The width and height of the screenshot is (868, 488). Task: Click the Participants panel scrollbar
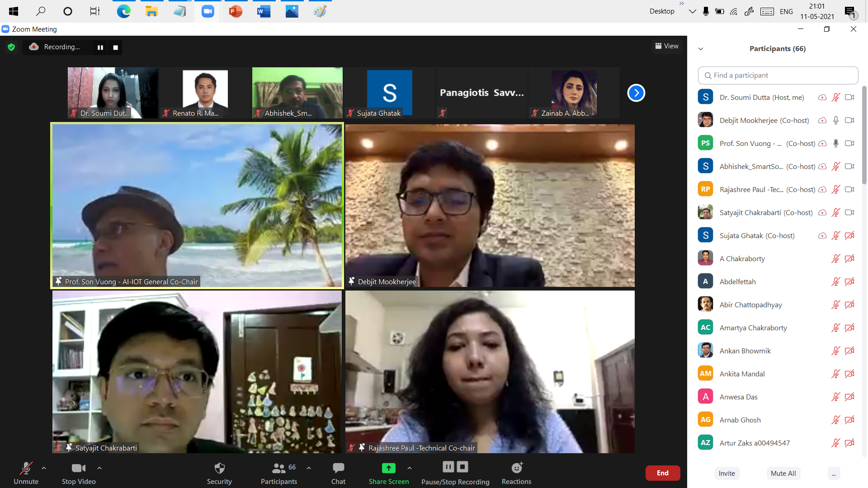pyautogui.click(x=864, y=136)
